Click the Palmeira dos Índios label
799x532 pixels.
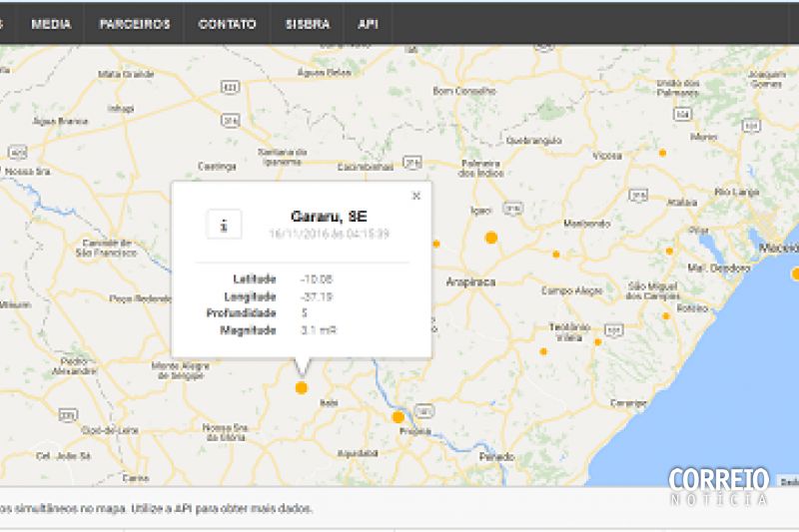[481, 168]
